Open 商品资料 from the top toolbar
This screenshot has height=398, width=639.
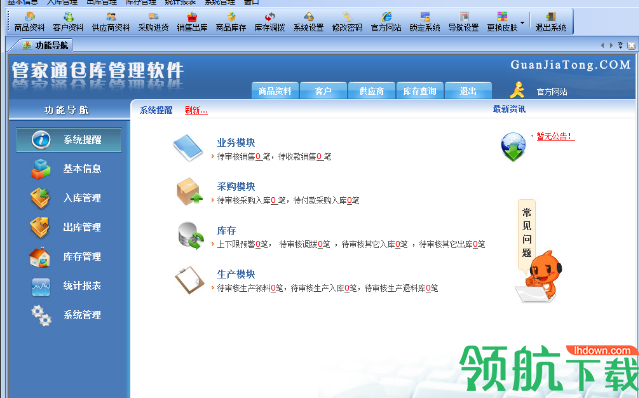click(x=29, y=22)
